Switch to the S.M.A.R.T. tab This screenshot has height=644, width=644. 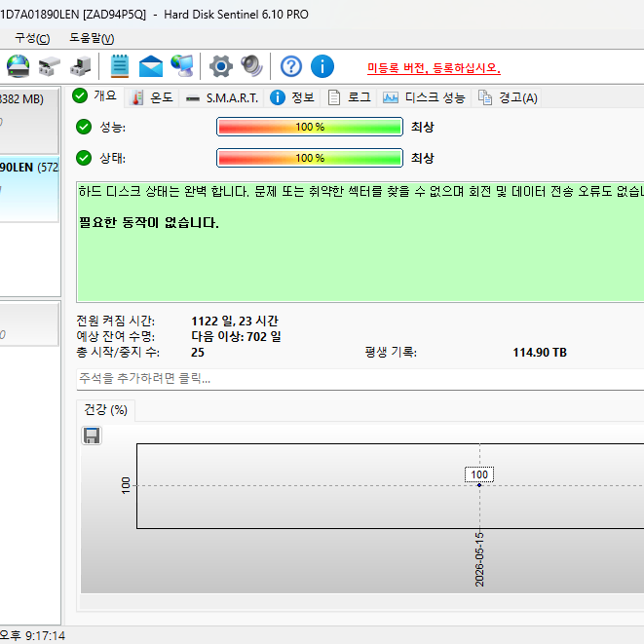click(222, 97)
